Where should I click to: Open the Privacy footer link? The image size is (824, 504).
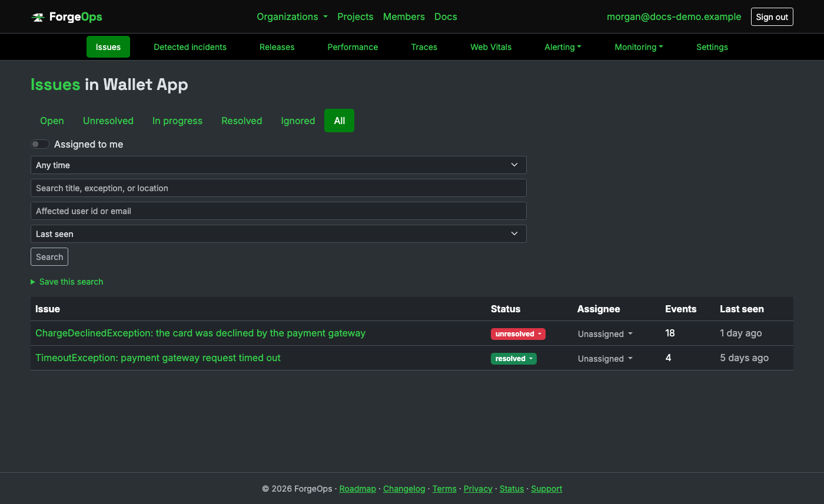[478, 489]
